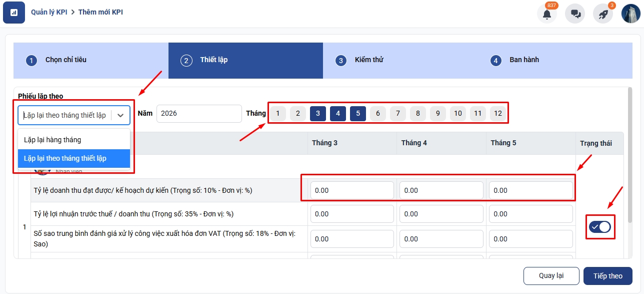
Task: Choose Lặp lại theo tháng thiết lập option
Action: tap(65, 158)
